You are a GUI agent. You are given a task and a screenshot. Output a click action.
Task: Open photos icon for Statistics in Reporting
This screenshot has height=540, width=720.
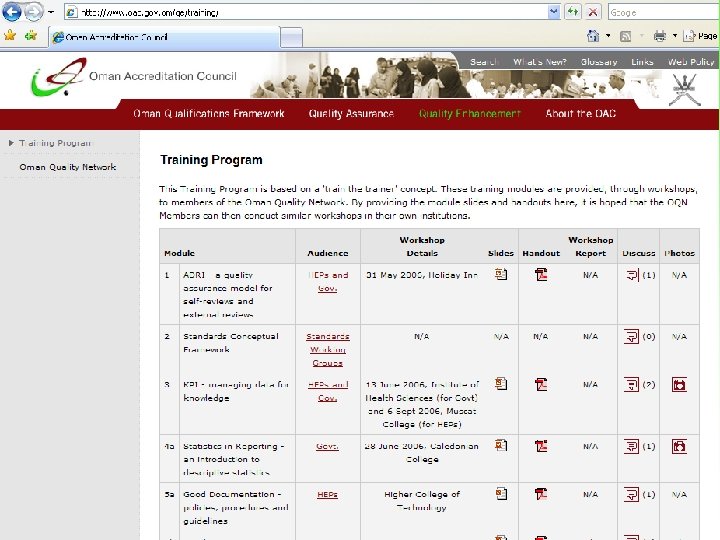click(x=679, y=446)
